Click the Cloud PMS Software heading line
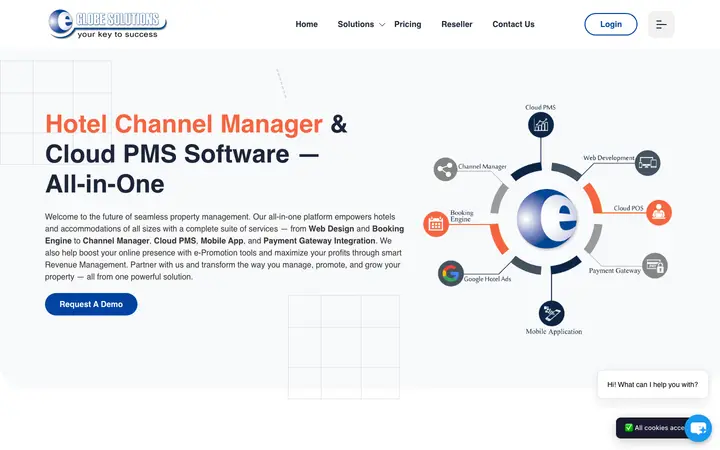This screenshot has height=450, width=720. point(182,154)
